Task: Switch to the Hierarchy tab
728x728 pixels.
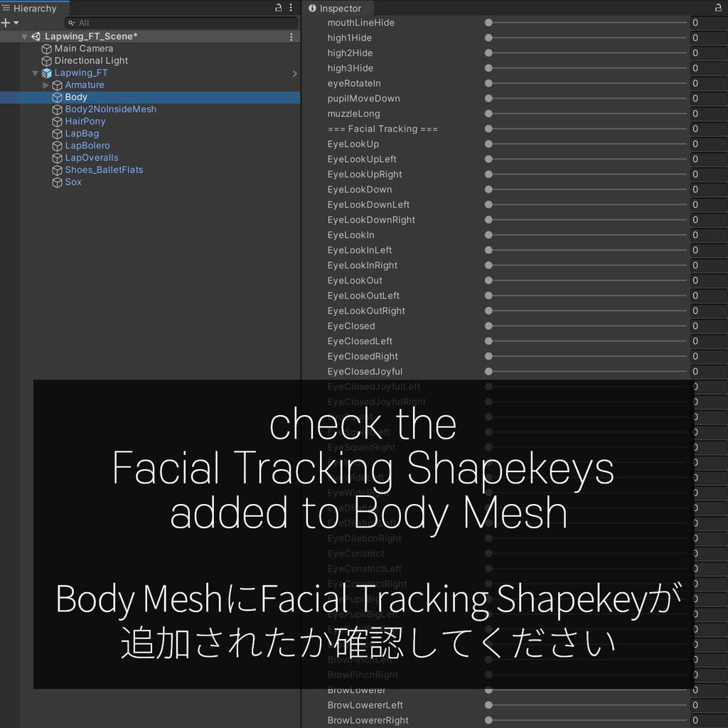Action: point(34,8)
